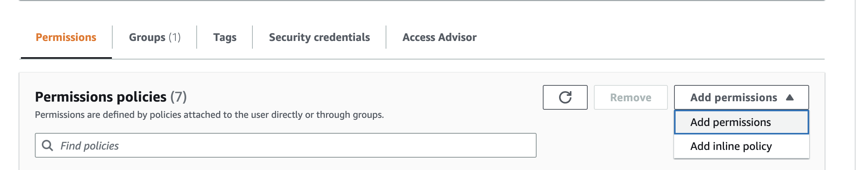Click the refresh policies icon button
The image size is (868, 170).
pyautogui.click(x=565, y=97)
